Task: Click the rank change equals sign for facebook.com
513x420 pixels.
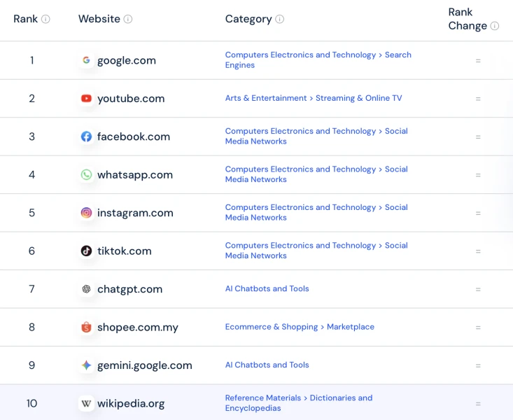Action: tap(478, 137)
